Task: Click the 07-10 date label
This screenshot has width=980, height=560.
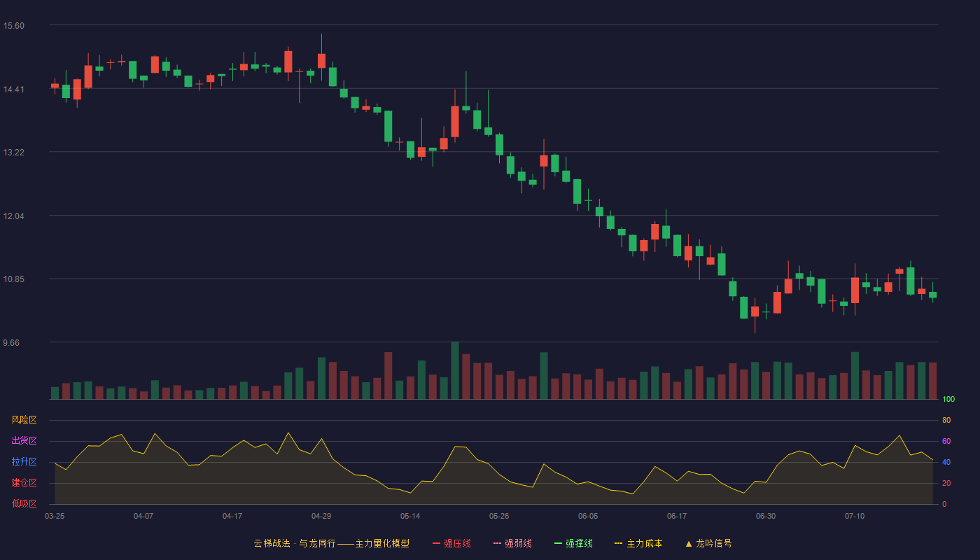Action: (x=855, y=516)
